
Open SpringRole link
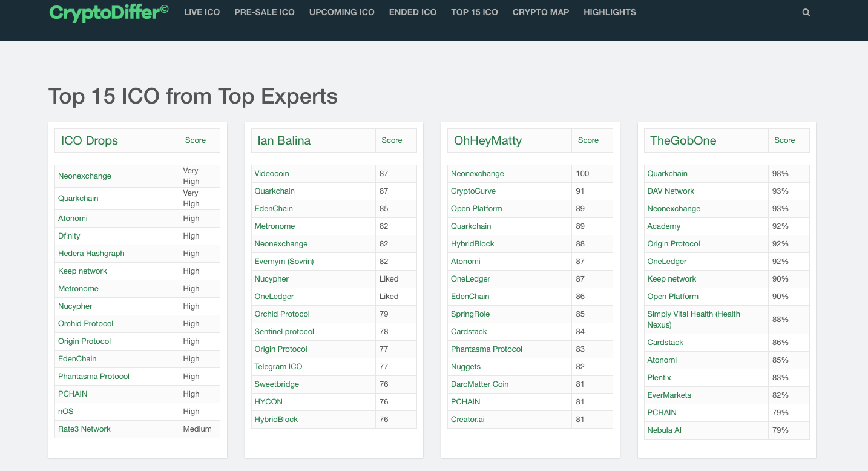(x=470, y=314)
